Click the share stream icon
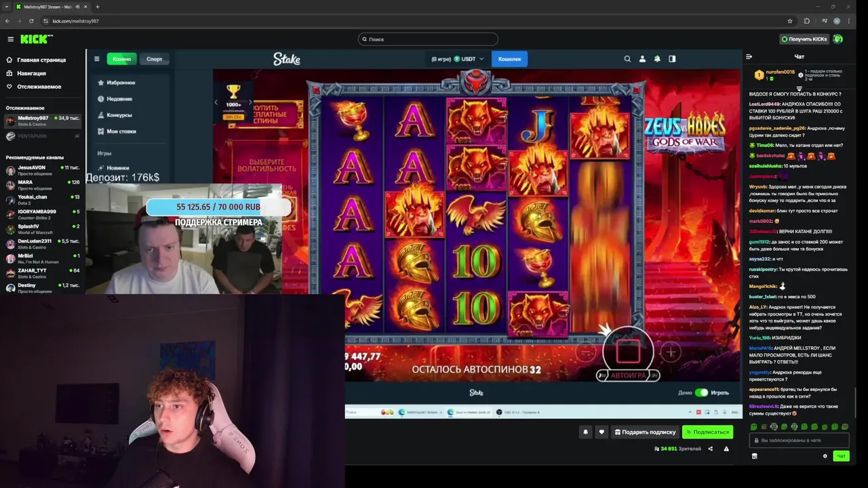This screenshot has height=488, width=868. point(710,449)
